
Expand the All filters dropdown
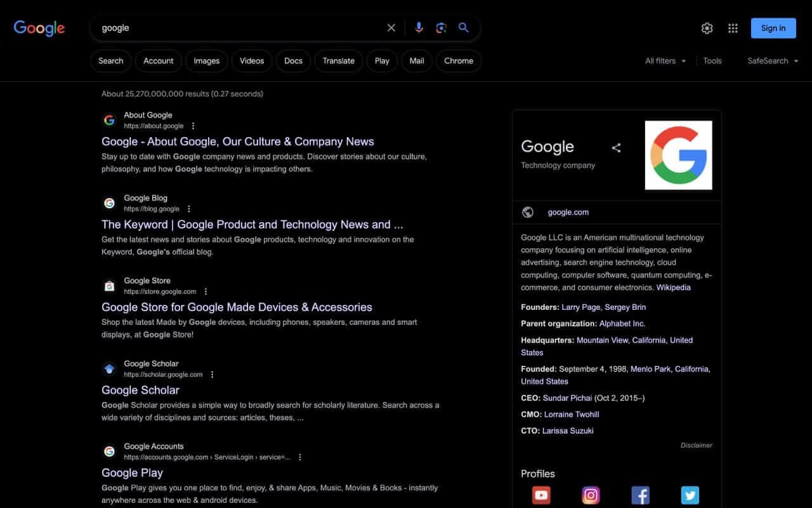pyautogui.click(x=665, y=61)
